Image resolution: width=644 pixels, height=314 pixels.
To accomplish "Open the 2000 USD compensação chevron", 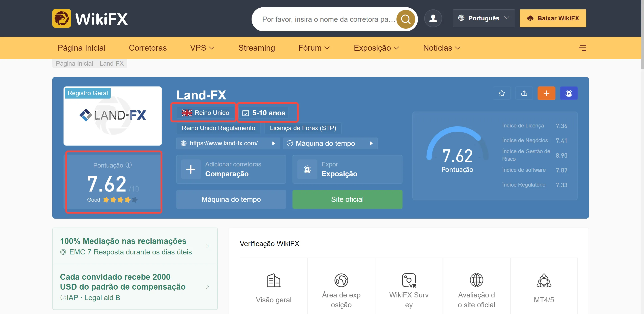I will (207, 287).
